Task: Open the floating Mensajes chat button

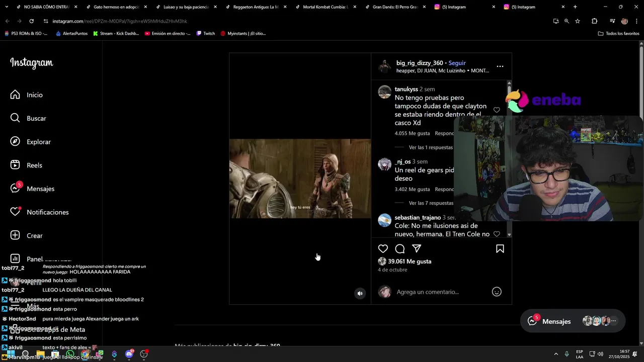Action: 572,321
